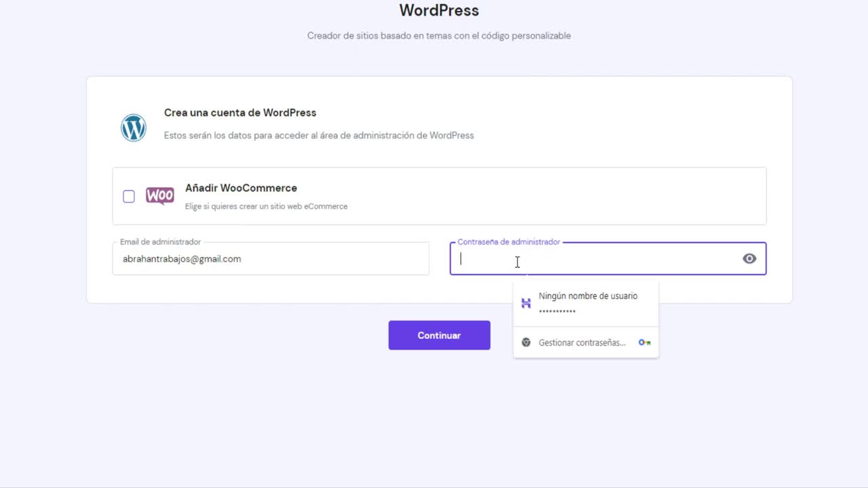Viewport: 868px width, 488px height.
Task: Click the masked saved password dots
Action: coord(557,311)
